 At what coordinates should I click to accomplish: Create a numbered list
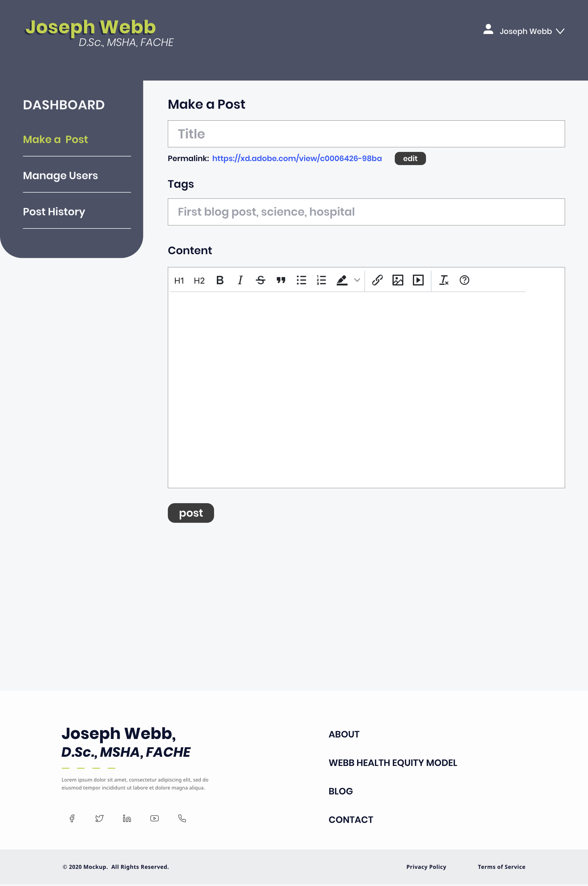pos(321,280)
